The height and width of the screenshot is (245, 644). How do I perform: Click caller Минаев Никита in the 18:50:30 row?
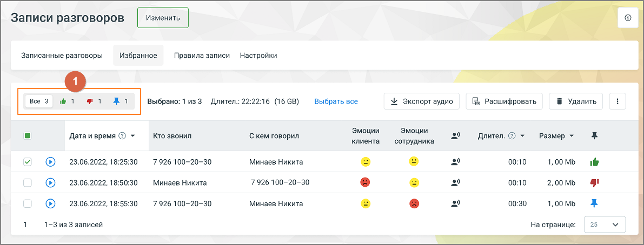pos(180,183)
